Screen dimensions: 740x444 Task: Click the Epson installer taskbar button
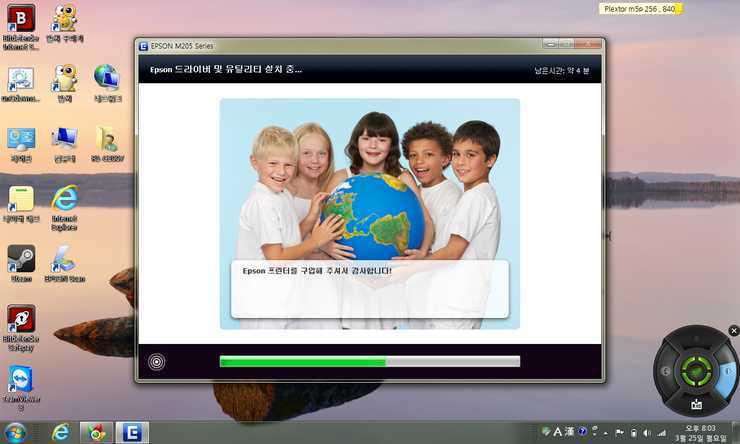[133, 432]
